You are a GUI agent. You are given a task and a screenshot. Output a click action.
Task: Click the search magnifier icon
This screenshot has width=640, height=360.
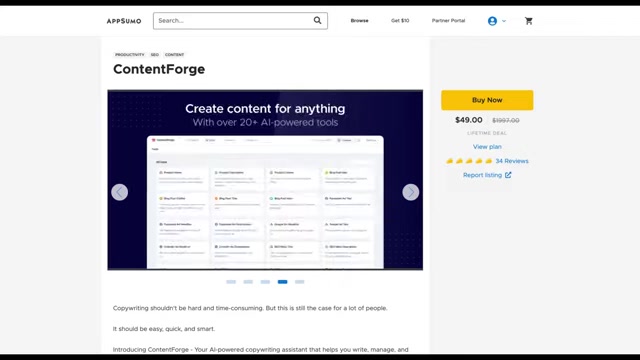click(x=317, y=20)
